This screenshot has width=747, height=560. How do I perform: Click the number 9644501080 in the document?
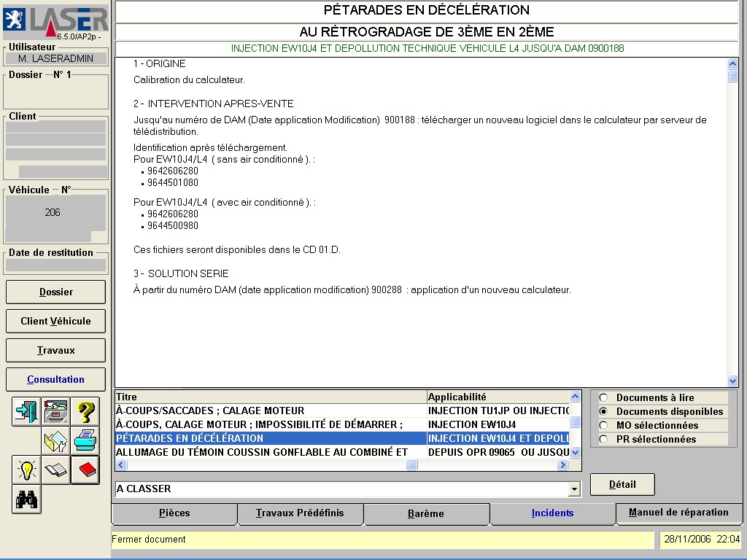[172, 183]
